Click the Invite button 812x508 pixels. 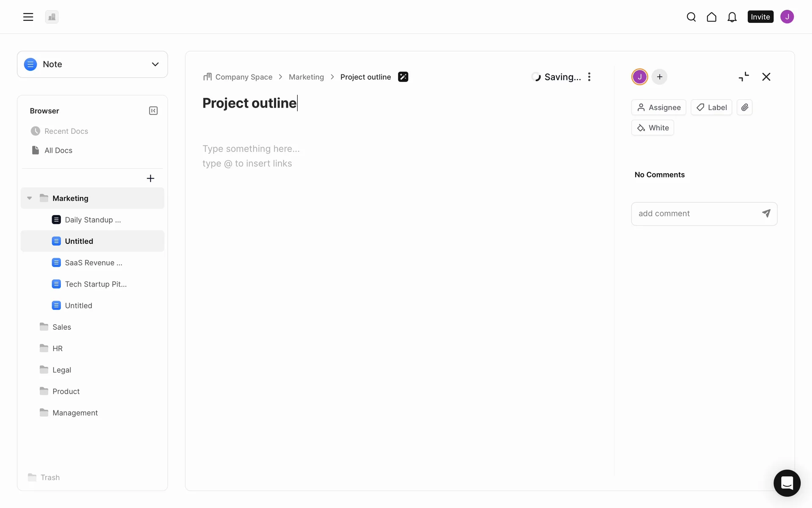[x=760, y=17]
